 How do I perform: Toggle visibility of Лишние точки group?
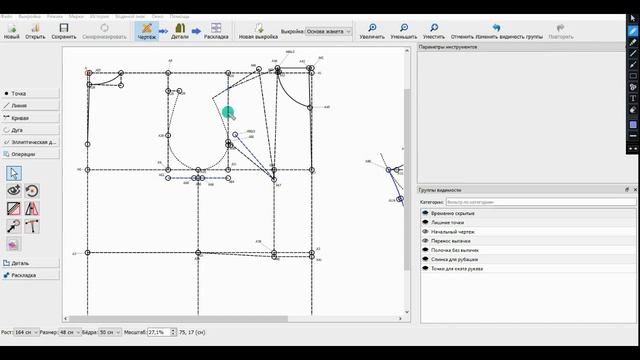pyautogui.click(x=425, y=222)
